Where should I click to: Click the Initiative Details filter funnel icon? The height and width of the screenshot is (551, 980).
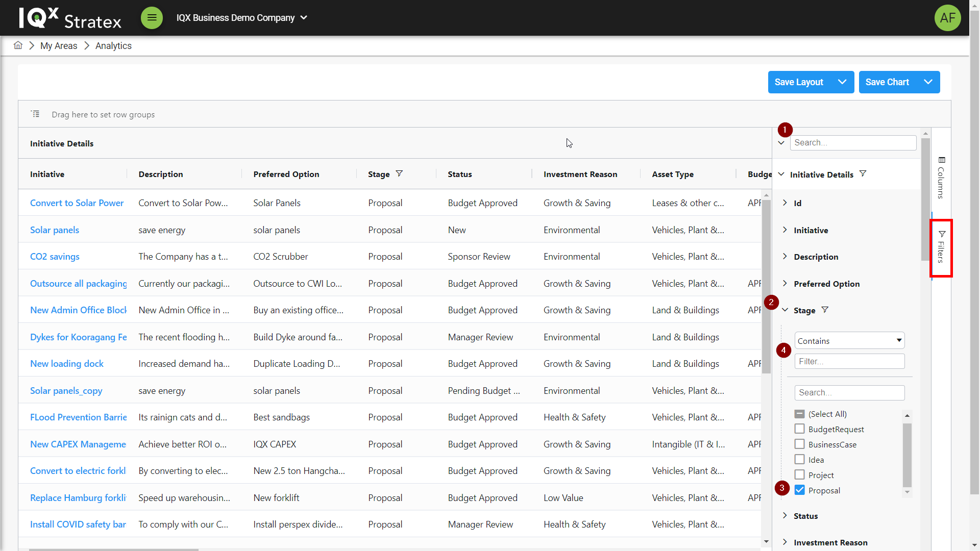click(863, 174)
